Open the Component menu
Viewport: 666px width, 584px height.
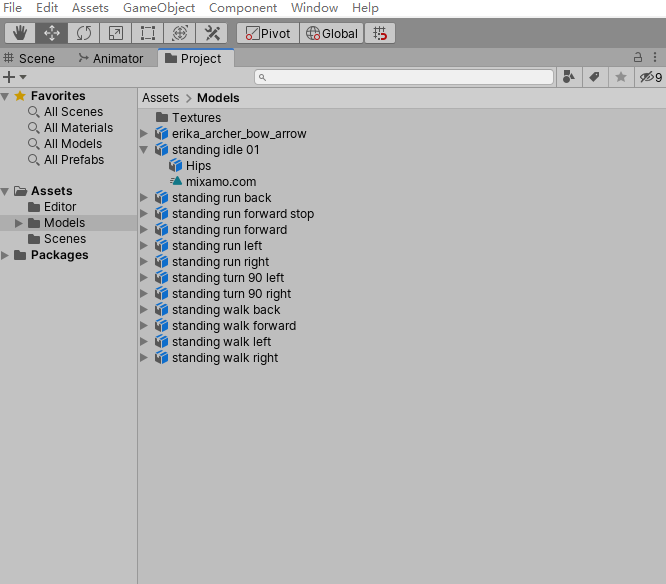coord(243,8)
